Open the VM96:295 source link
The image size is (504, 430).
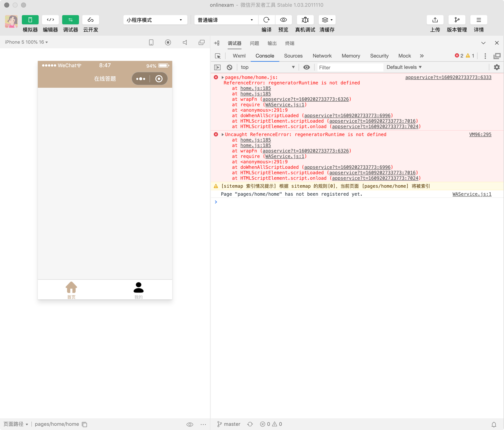pyautogui.click(x=480, y=135)
